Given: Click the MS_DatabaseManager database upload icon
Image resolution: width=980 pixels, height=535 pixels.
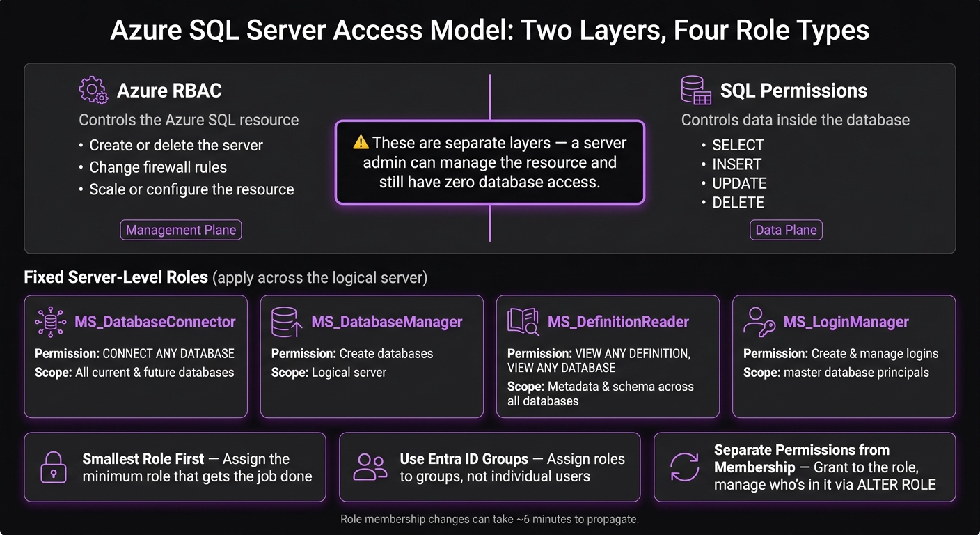Looking at the screenshot, I should click(287, 322).
